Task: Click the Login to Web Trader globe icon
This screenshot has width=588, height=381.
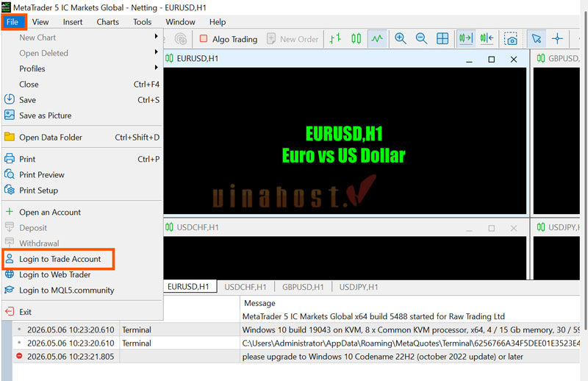Action: pos(10,274)
